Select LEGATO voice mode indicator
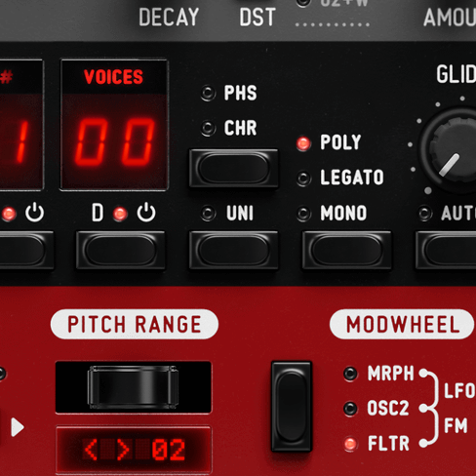This screenshot has height=476, width=476. [303, 178]
